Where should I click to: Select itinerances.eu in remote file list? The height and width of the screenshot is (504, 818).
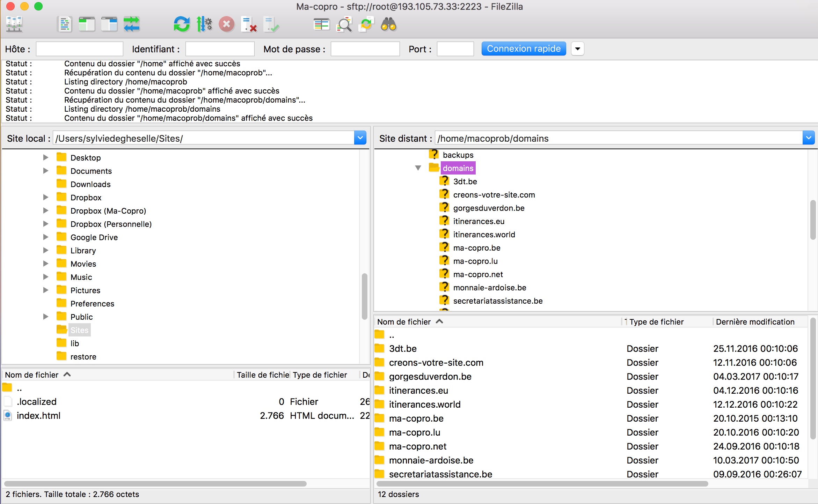591,391
